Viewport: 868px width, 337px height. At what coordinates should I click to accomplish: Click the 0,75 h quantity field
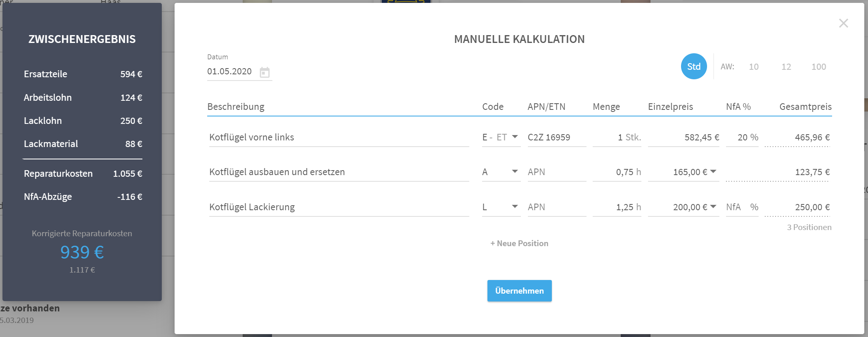(x=617, y=172)
